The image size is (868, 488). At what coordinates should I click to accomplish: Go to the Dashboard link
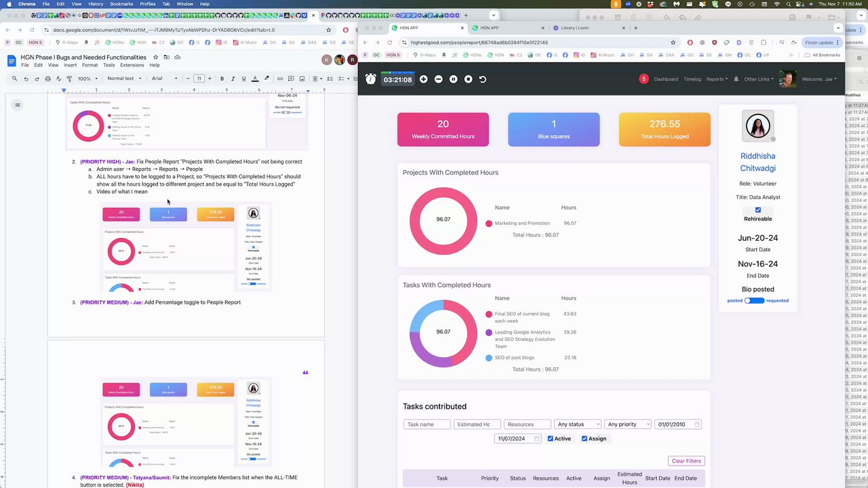(x=666, y=79)
